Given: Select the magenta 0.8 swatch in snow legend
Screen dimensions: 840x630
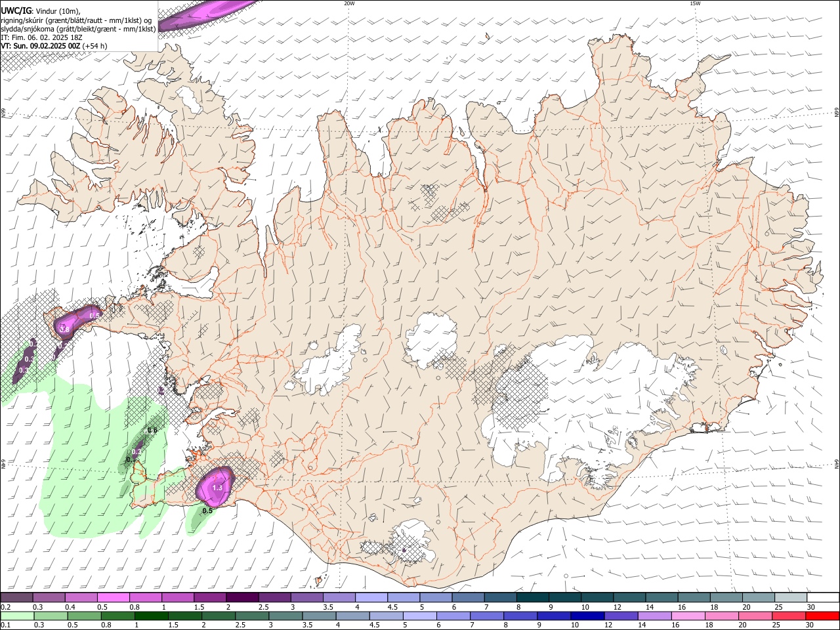Looking at the screenshot, I should tap(145, 598).
